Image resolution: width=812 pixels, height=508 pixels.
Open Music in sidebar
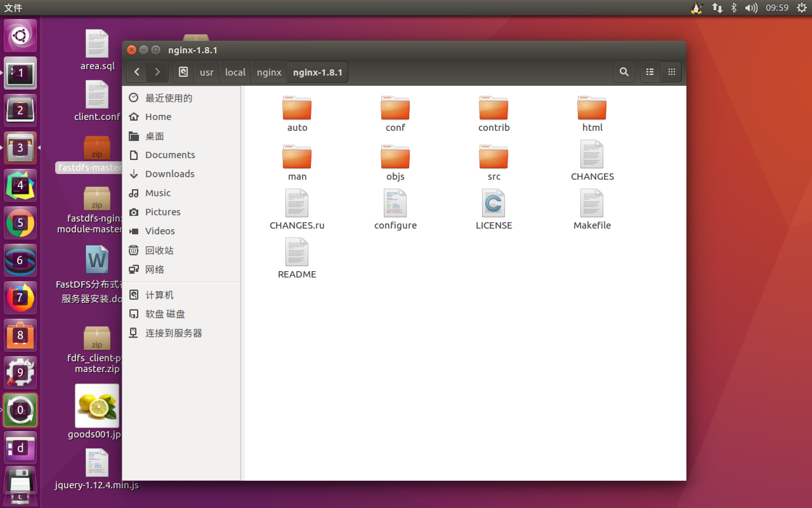pyautogui.click(x=181, y=193)
